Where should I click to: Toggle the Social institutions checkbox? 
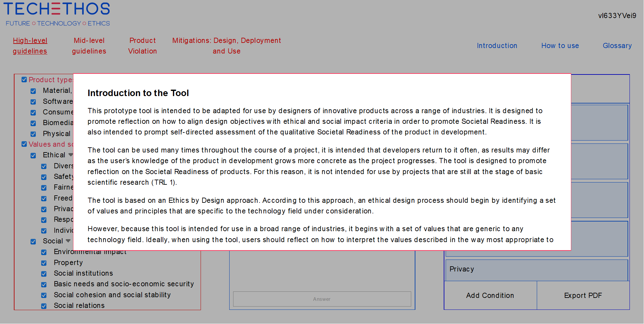coord(44,274)
